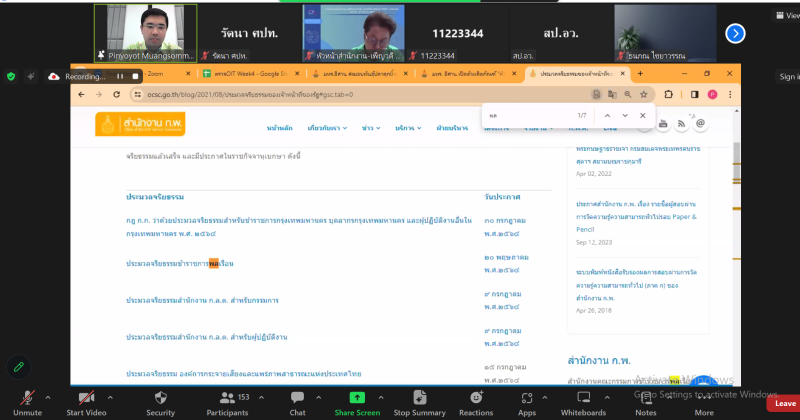The image size is (800, 420).
Task: Bookmark this page with the star icon
Action: pyautogui.click(x=644, y=94)
